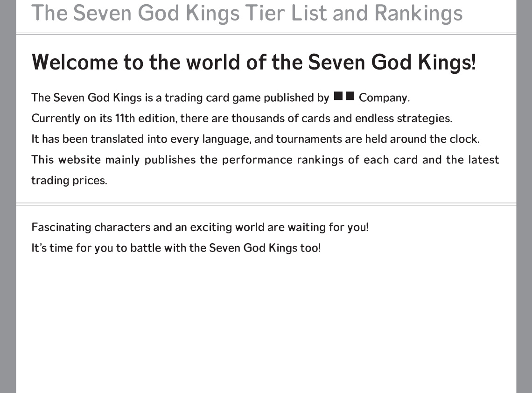Screen dimensions: 532x393
Task: Click the divider line above "Fascinating characters"
Action: (x=266, y=204)
